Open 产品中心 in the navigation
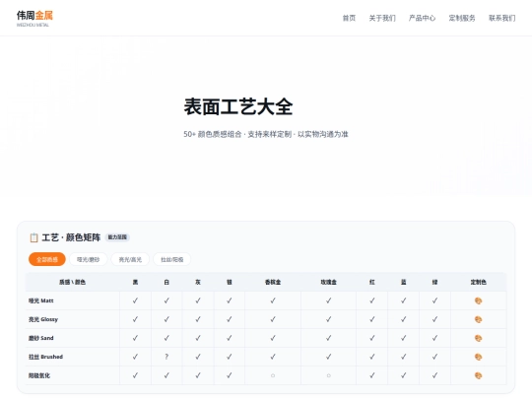The width and height of the screenshot is (532, 399). (422, 18)
